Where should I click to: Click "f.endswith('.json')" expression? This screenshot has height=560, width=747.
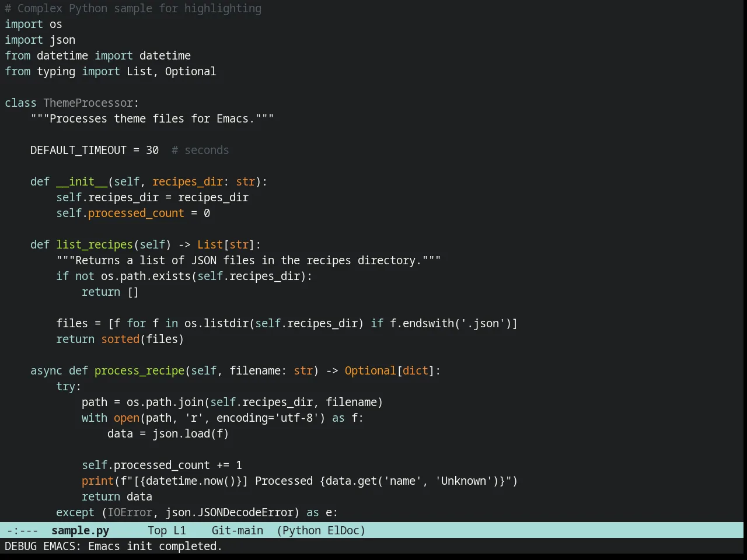pyautogui.click(x=451, y=323)
